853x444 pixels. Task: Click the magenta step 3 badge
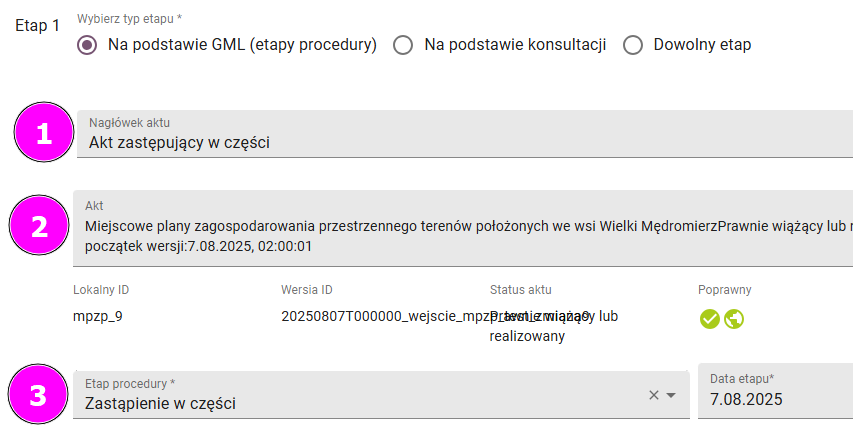(x=38, y=396)
